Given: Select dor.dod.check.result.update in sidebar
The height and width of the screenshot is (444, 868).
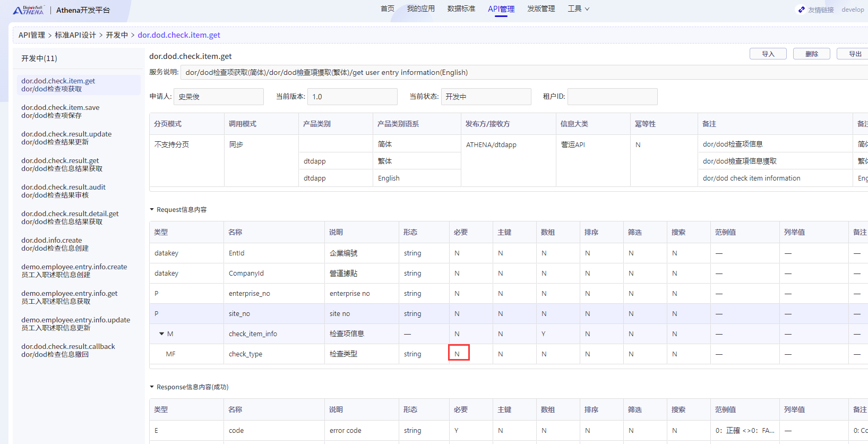Looking at the screenshot, I should coord(79,138).
